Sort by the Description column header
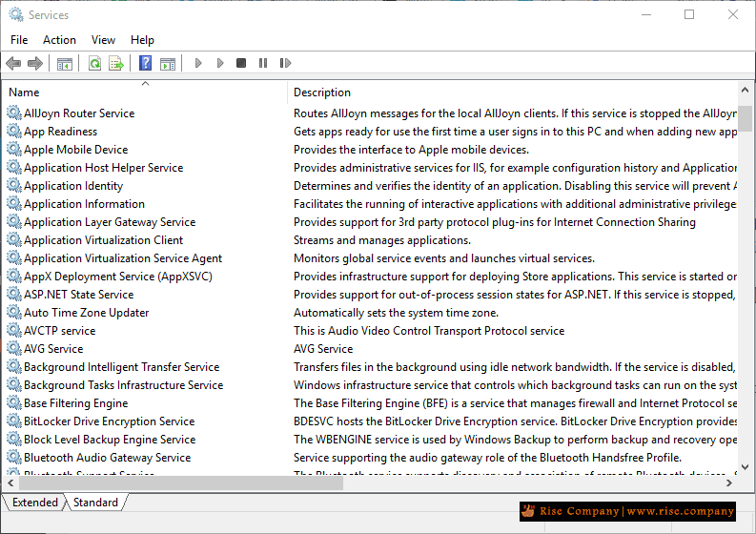Screen dimensions: 756x534 [513, 92]
